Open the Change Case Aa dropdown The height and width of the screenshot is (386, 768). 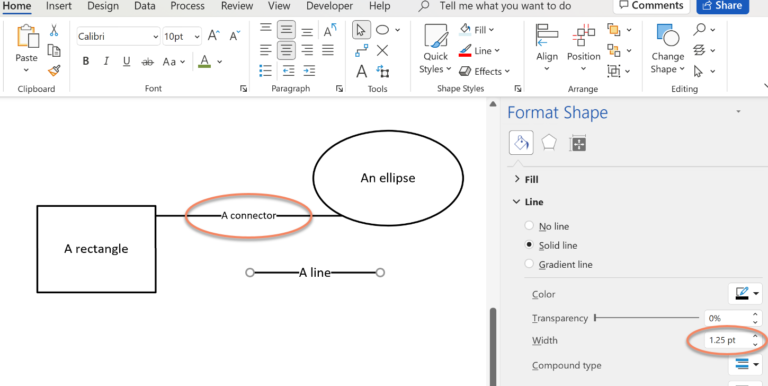tap(174, 62)
